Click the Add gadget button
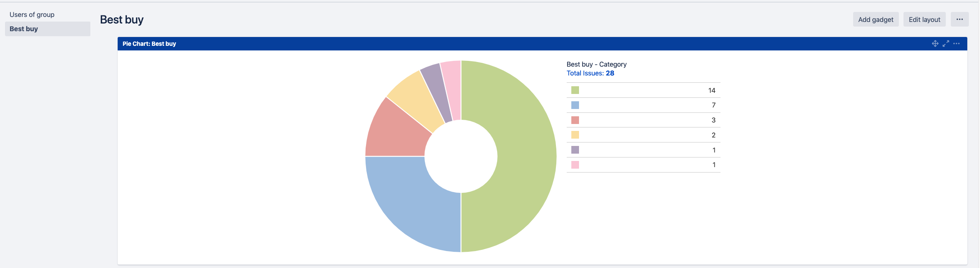The width and height of the screenshot is (980, 268). coord(875,19)
